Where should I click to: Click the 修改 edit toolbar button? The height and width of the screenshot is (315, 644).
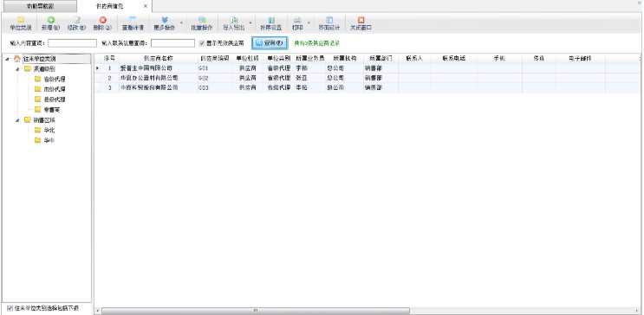[x=76, y=23]
